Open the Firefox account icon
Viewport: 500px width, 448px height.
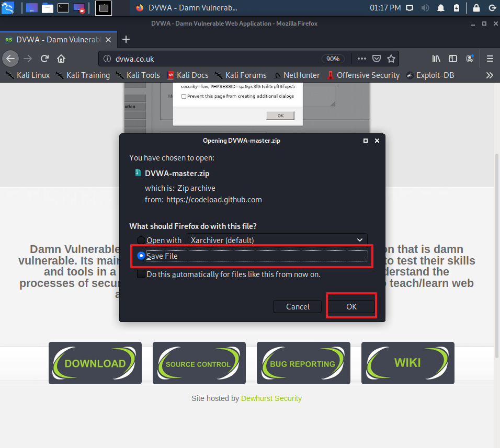[470, 59]
